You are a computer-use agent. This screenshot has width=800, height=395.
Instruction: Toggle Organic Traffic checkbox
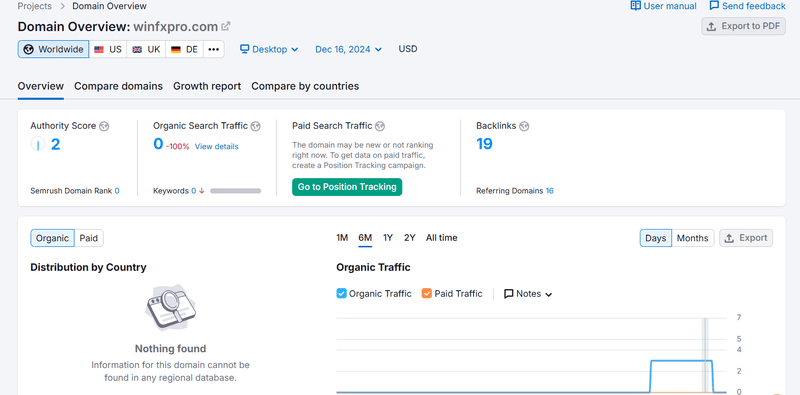tap(341, 293)
